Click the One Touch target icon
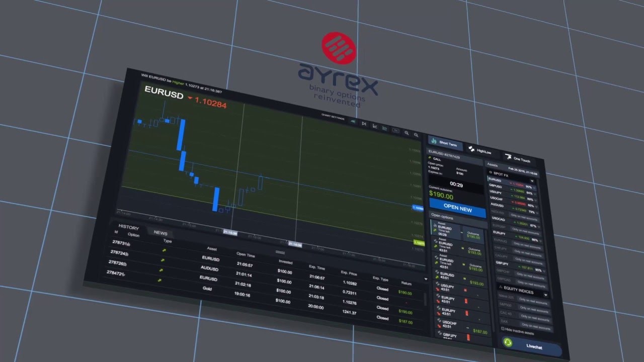Viewport: 644px width, 362px height. 509,156
